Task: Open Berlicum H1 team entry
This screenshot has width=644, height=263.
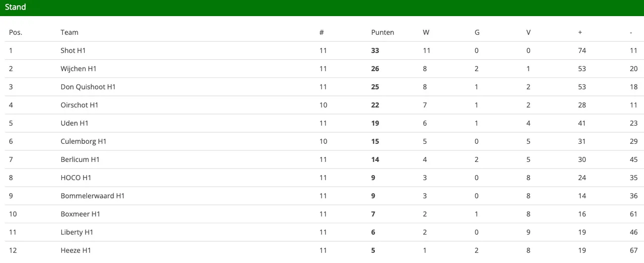Action: (x=80, y=159)
